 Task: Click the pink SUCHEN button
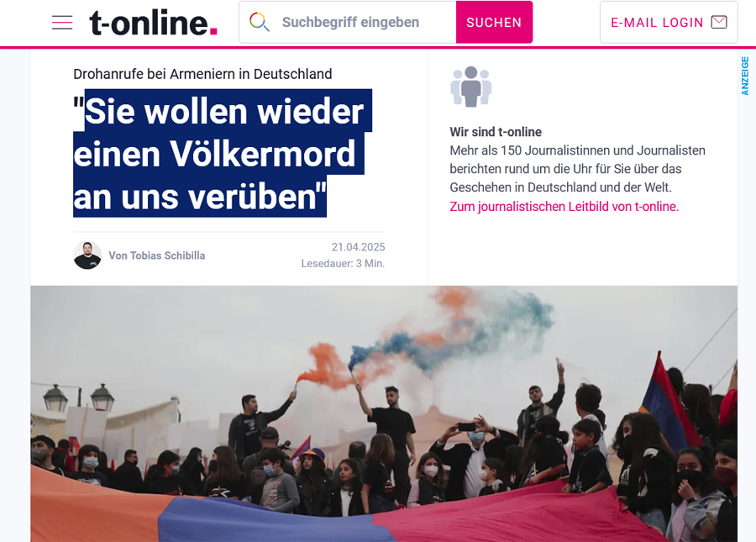pyautogui.click(x=494, y=22)
